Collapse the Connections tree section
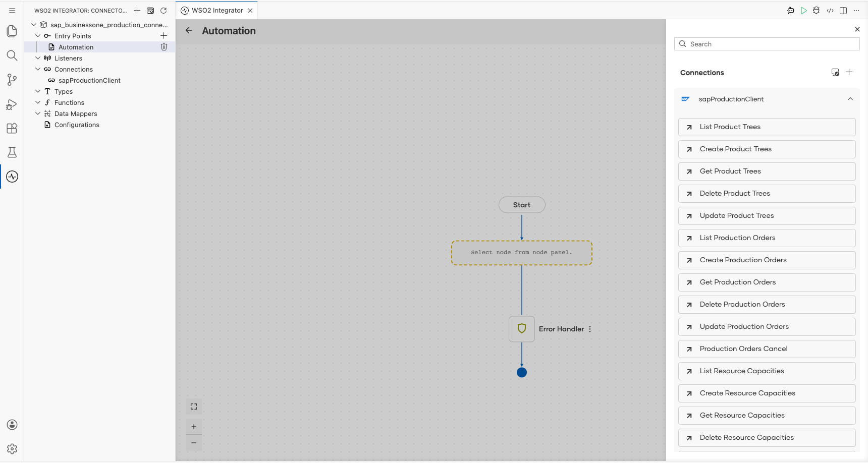Image resolution: width=868 pixels, height=463 pixels. click(x=38, y=69)
